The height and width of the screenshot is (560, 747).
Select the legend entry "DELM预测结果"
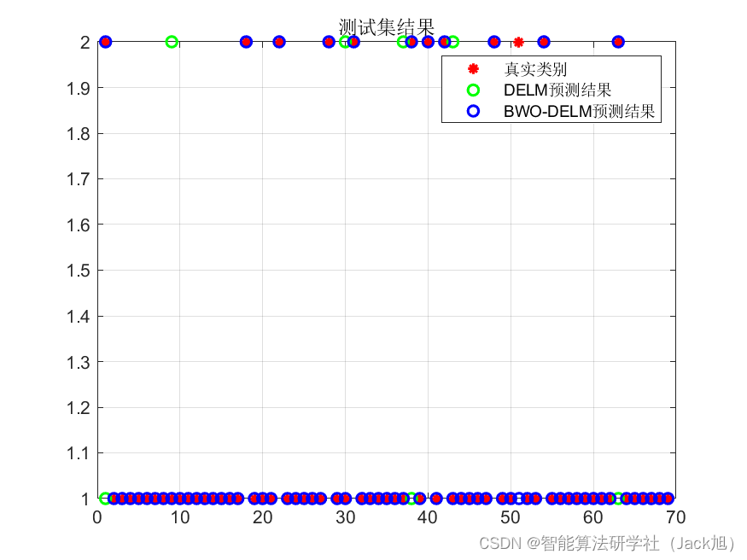pos(557,90)
